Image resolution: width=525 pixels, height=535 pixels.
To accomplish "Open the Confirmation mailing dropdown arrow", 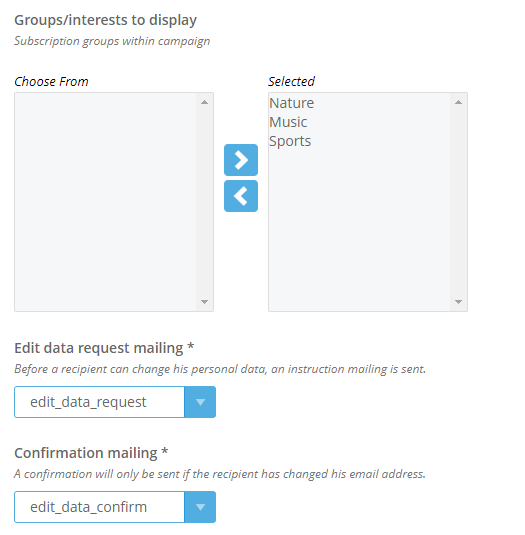I will click(x=200, y=507).
